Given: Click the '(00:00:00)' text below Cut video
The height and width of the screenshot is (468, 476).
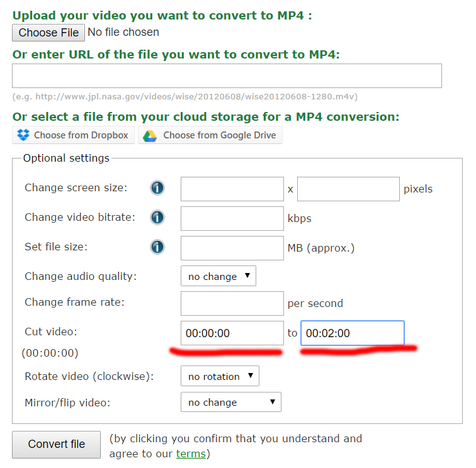Looking at the screenshot, I should pyautogui.click(x=50, y=353).
